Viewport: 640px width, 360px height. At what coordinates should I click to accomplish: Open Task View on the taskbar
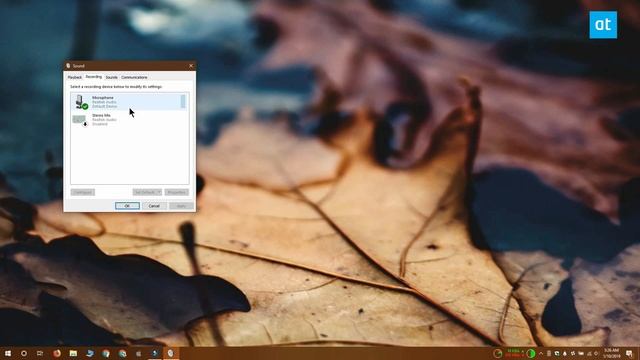40,353
